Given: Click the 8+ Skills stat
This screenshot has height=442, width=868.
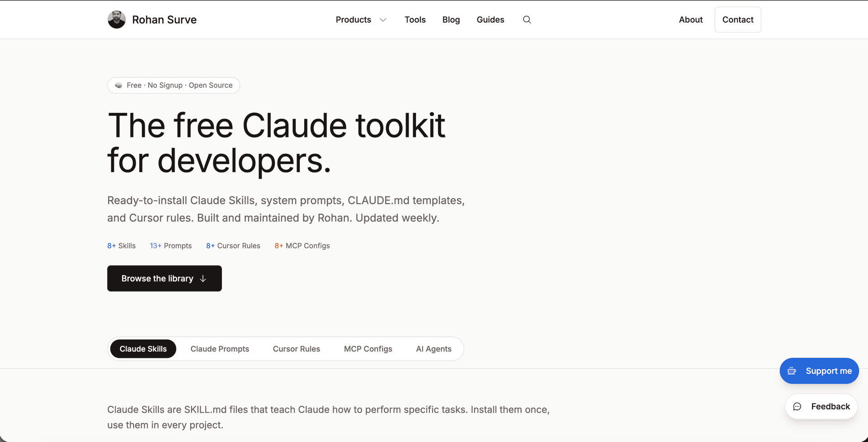Looking at the screenshot, I should (121, 245).
